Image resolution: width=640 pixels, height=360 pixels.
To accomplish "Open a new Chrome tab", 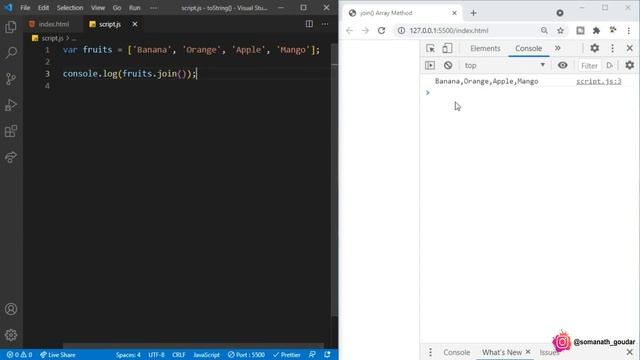I will pyautogui.click(x=473, y=13).
